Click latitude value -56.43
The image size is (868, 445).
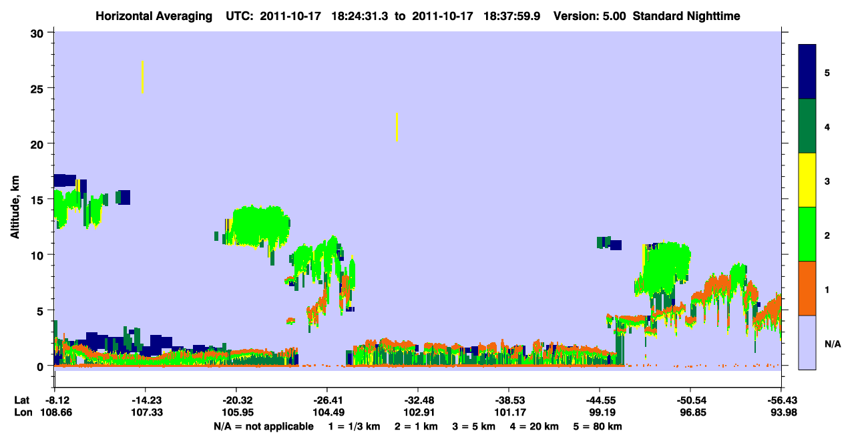click(781, 400)
